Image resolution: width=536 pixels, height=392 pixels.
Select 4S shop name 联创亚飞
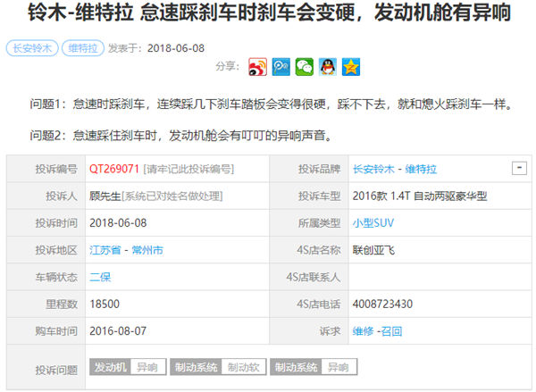373,250
